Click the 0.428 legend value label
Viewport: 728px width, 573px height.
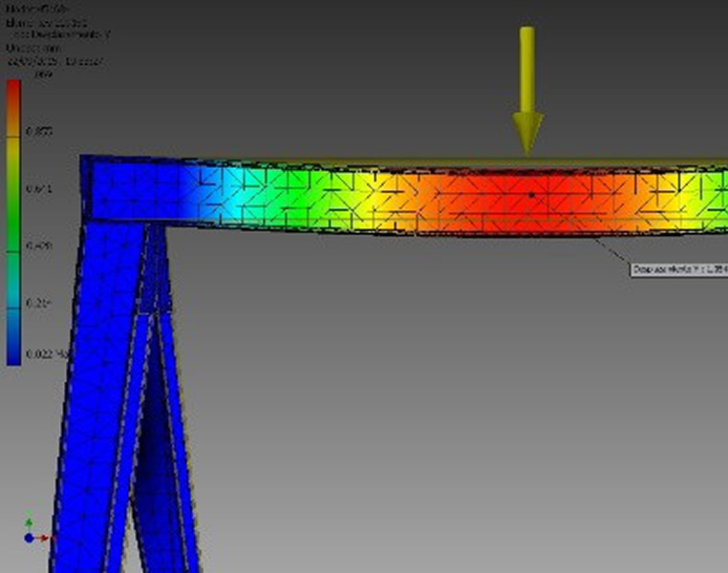[x=40, y=246]
